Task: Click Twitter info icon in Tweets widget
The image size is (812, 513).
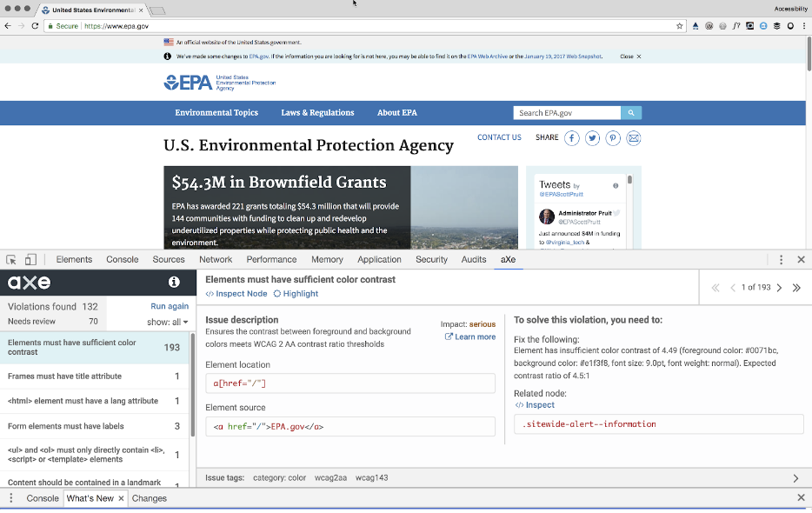Action: coord(616,185)
